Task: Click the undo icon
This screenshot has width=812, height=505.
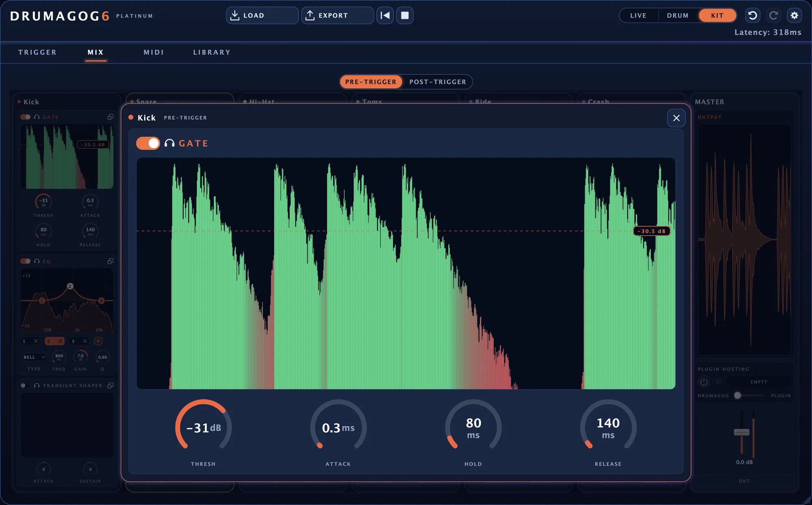Action: (753, 15)
